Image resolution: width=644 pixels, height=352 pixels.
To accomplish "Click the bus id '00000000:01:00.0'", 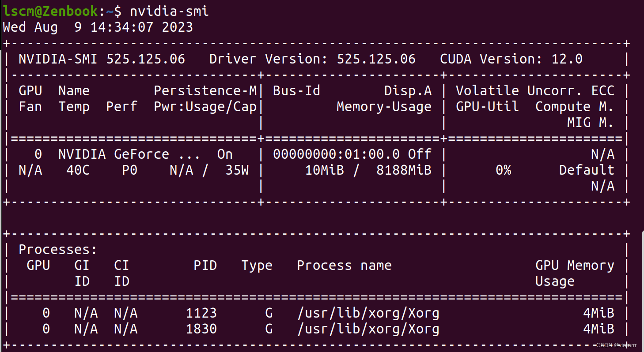I will coord(336,154).
